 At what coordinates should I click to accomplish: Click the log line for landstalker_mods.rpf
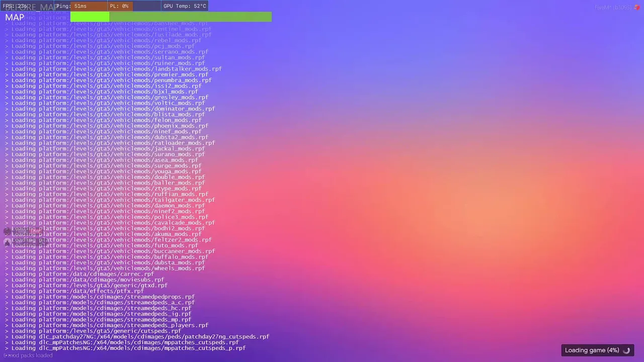113,69
